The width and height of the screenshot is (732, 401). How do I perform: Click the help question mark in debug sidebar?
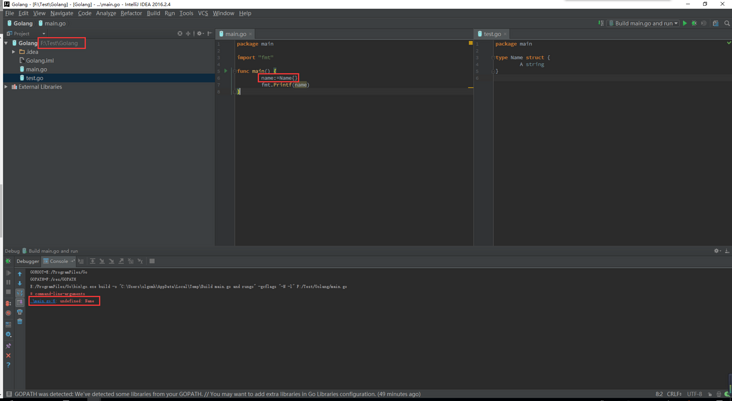(x=9, y=366)
